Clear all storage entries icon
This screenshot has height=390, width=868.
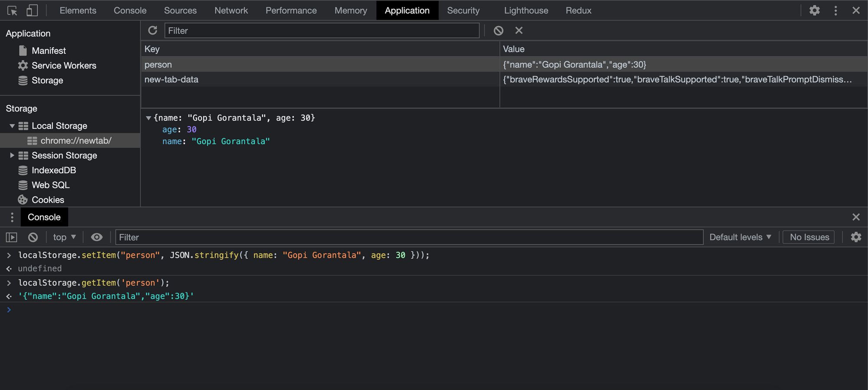click(x=499, y=30)
